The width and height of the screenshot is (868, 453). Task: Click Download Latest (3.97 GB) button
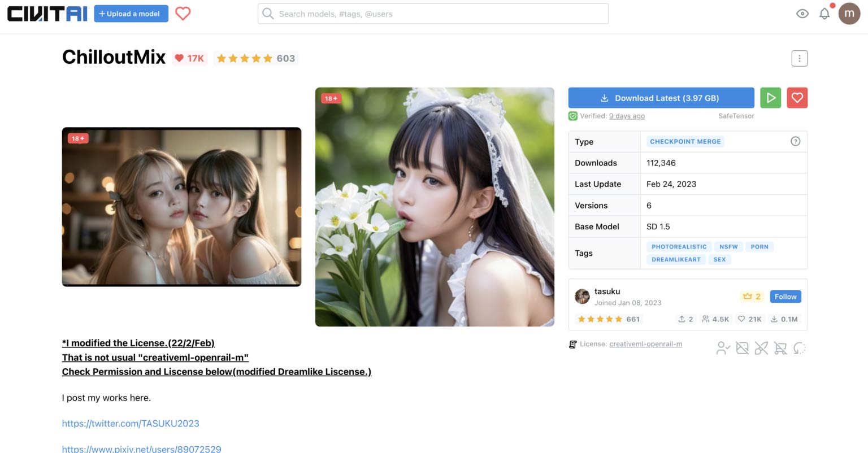coord(661,98)
